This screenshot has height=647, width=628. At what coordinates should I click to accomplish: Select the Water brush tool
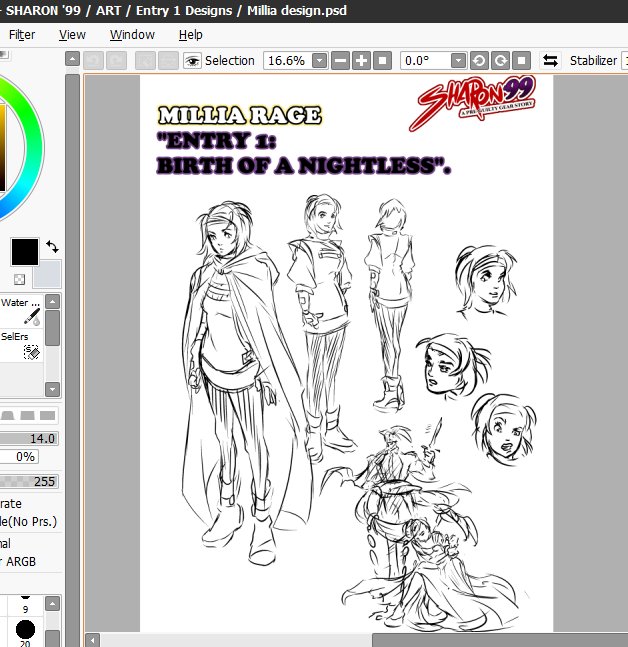pos(21,311)
